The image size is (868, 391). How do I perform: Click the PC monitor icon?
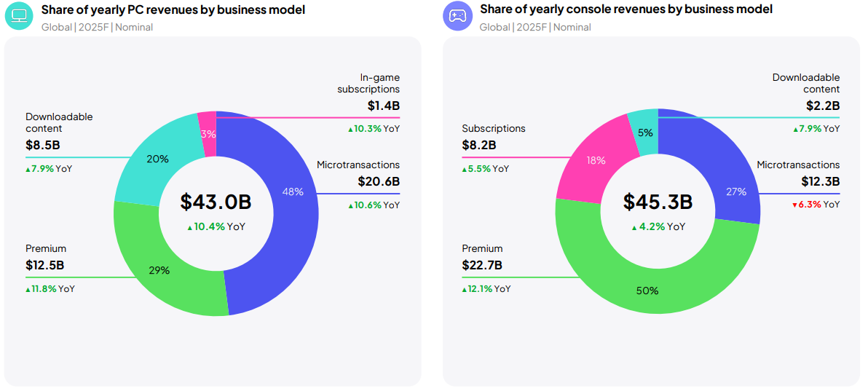(x=19, y=16)
